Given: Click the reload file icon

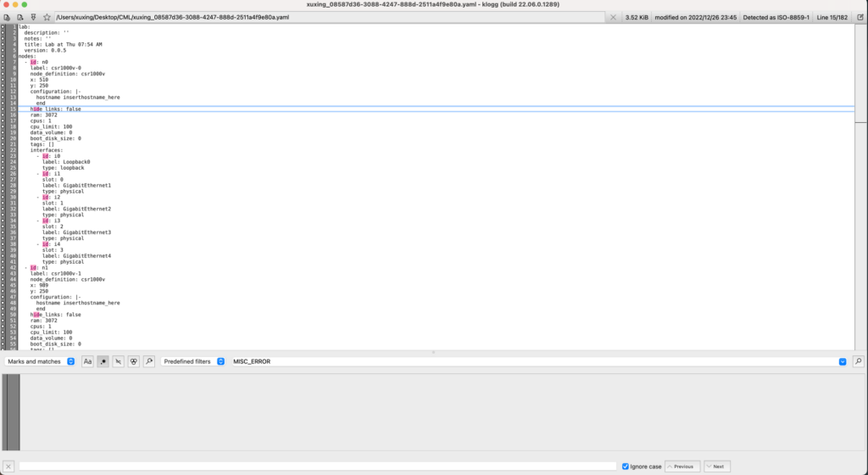Looking at the screenshot, I should point(19,17).
